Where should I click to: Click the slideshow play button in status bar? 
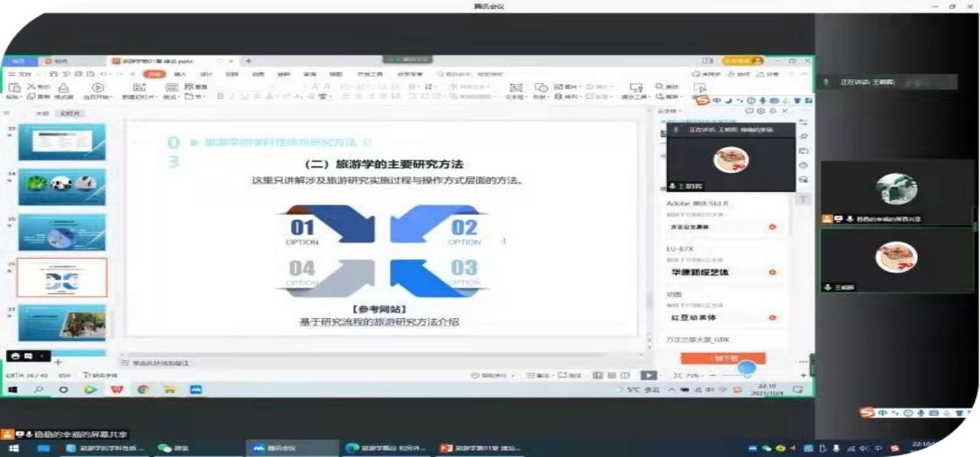647,375
